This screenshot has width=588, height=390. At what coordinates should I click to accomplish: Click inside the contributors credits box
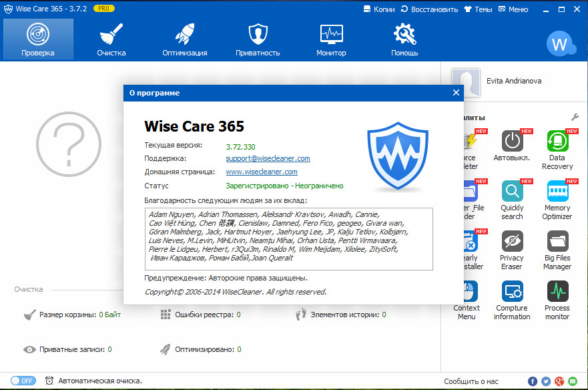click(x=289, y=238)
